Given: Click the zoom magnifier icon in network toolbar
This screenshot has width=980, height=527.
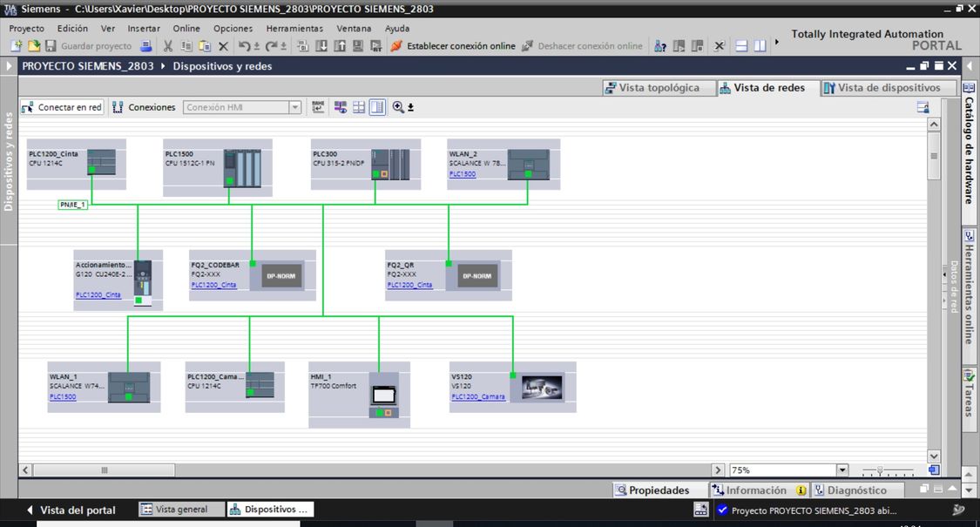Looking at the screenshot, I should 398,107.
